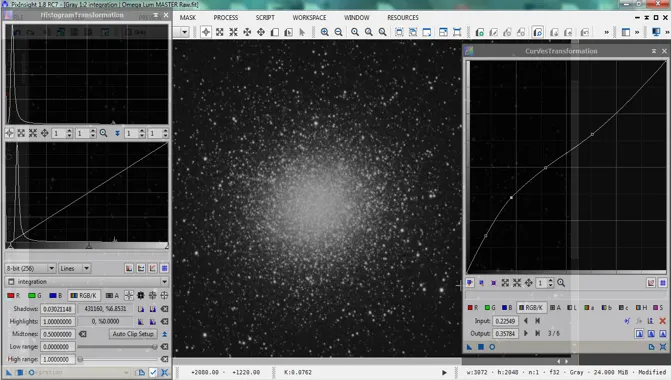Image resolution: width=671 pixels, height=380 pixels.
Task: Click auto clip highlights icon in Highlights row
Action: pyautogui.click(x=141, y=321)
